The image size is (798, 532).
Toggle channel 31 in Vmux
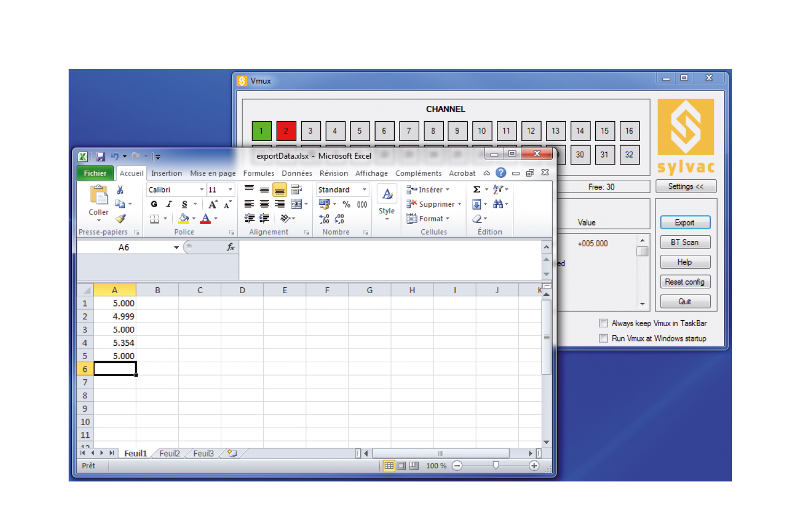pyautogui.click(x=605, y=155)
